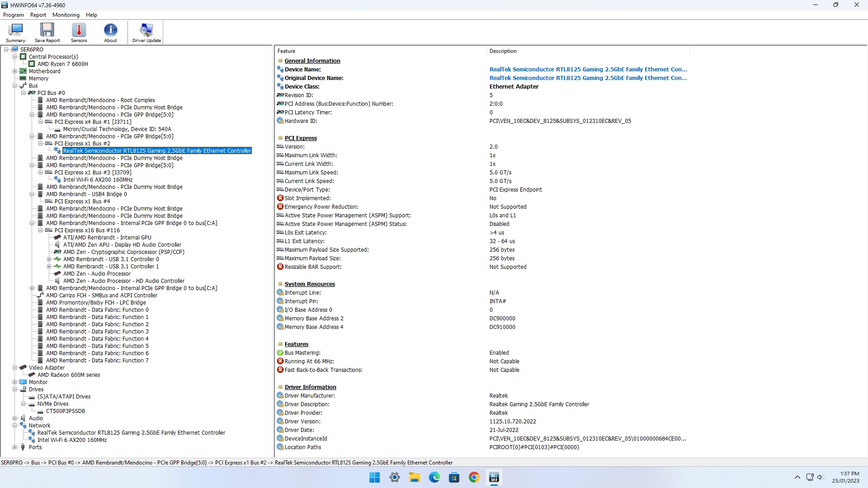Open the Summary toolbar icon

15,33
